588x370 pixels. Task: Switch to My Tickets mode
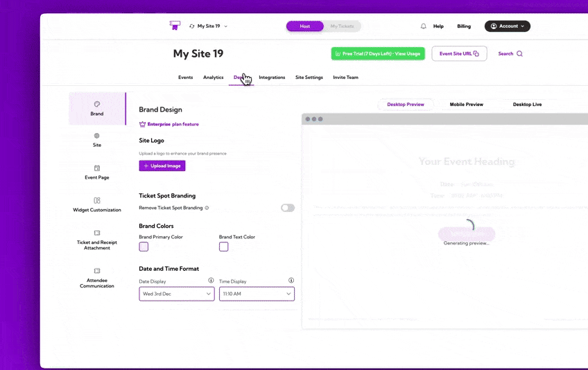pyautogui.click(x=342, y=26)
